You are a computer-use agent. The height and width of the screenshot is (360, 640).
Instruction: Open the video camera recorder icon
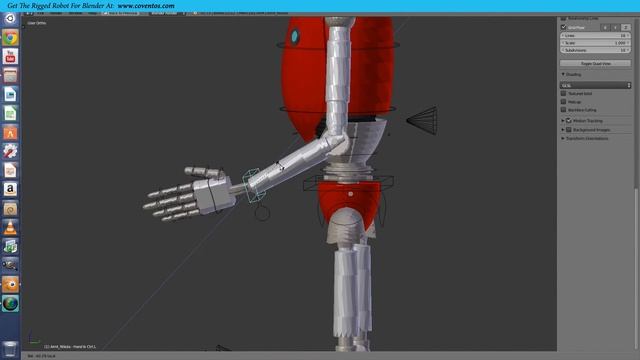pyautogui.click(x=10, y=265)
